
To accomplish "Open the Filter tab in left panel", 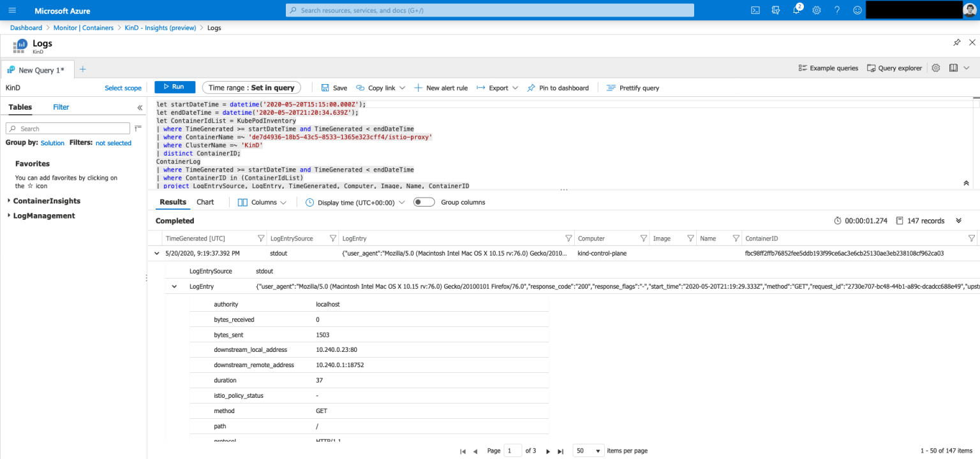I will click(61, 106).
